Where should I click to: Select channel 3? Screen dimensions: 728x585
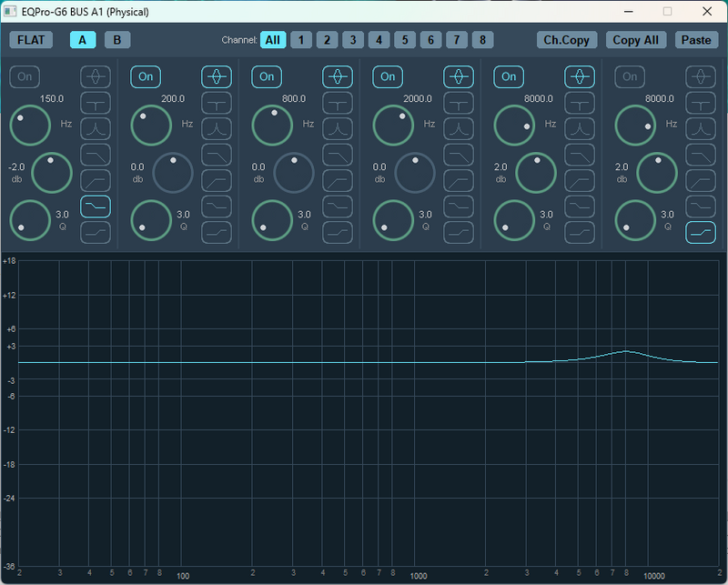(353, 40)
